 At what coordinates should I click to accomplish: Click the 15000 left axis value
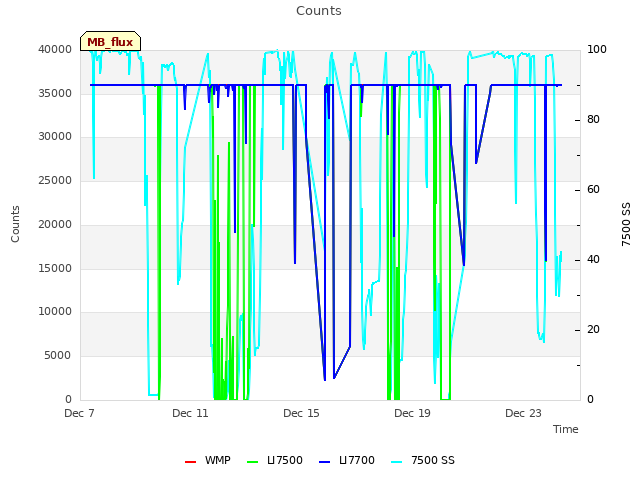coord(55,269)
